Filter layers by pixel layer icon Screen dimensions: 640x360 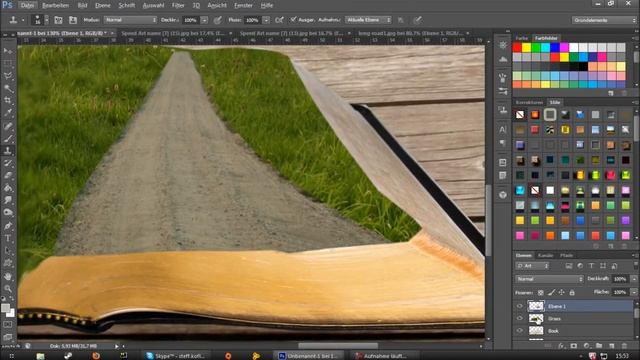click(569, 266)
